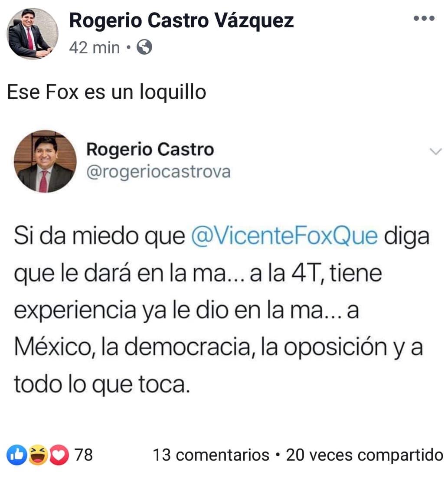The width and height of the screenshot is (448, 481).
Task: Click the globe public privacy icon
Action: coord(144,47)
